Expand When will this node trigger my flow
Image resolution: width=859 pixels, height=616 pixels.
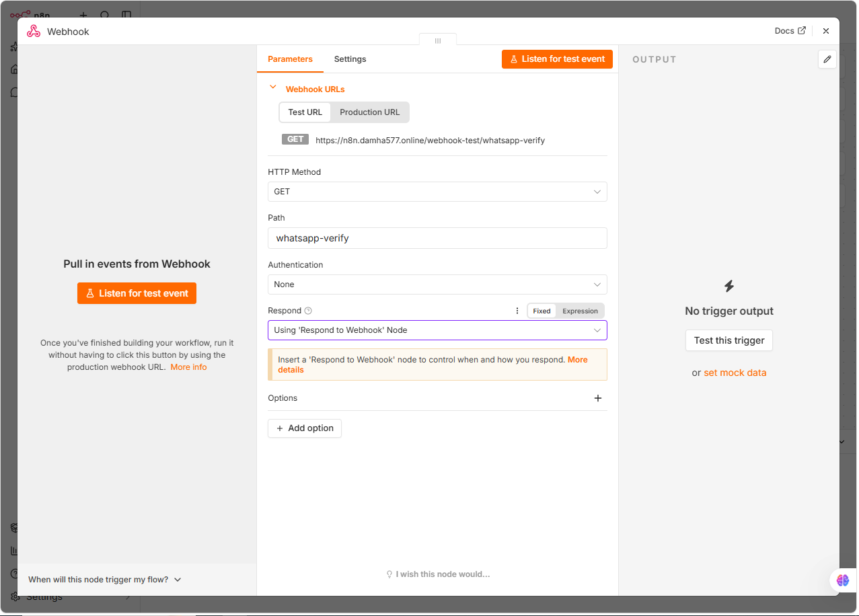point(105,579)
